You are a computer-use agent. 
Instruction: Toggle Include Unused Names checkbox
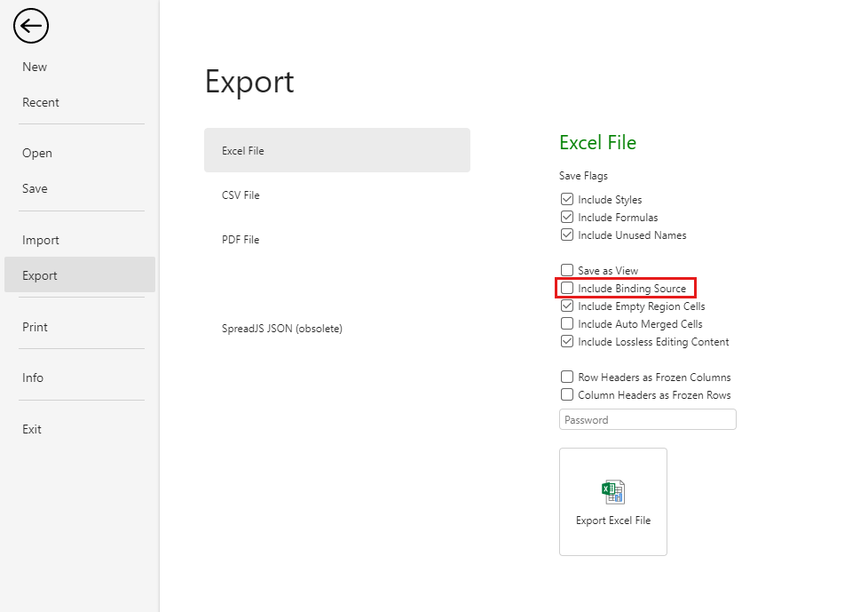pos(567,234)
